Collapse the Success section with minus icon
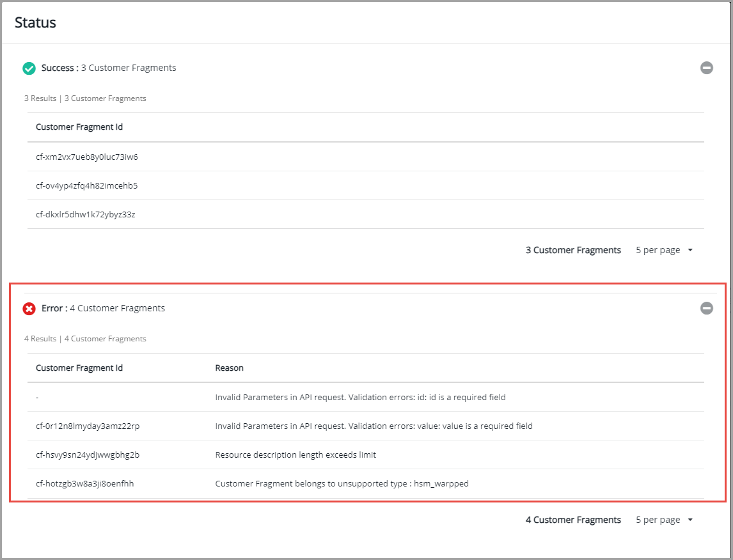 (x=706, y=68)
